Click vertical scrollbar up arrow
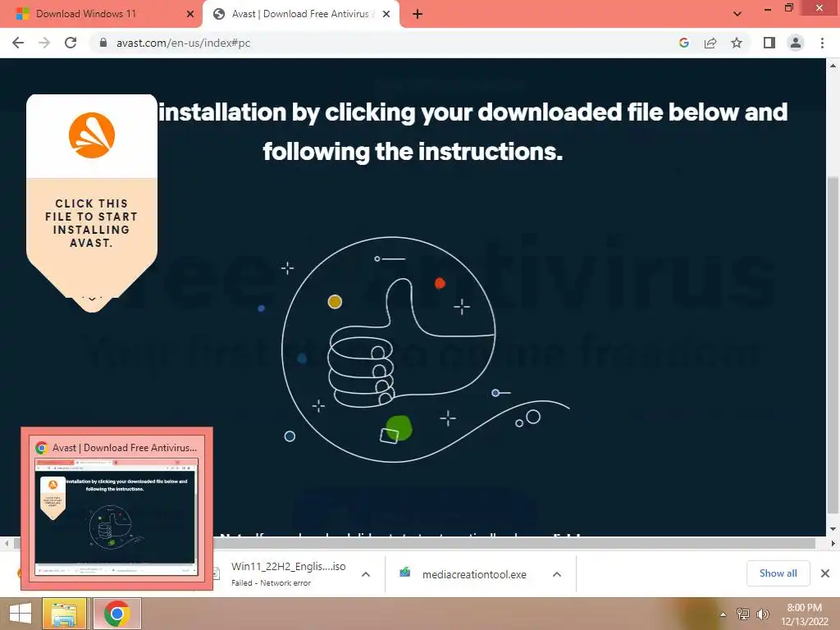The image size is (840, 630). coord(833,66)
